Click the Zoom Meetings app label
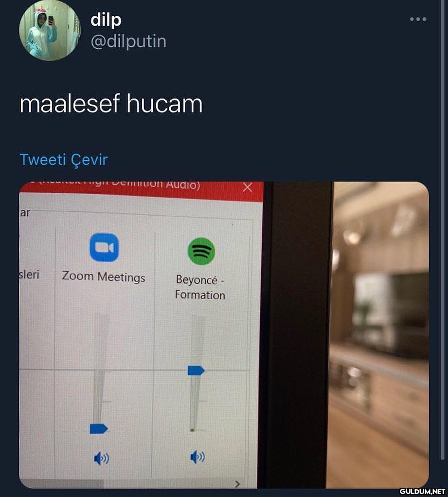The image size is (448, 497). [104, 276]
